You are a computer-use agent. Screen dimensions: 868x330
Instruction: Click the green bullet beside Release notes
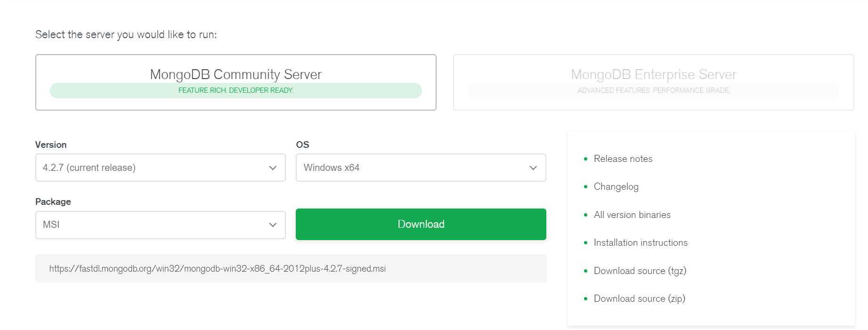pyautogui.click(x=585, y=159)
